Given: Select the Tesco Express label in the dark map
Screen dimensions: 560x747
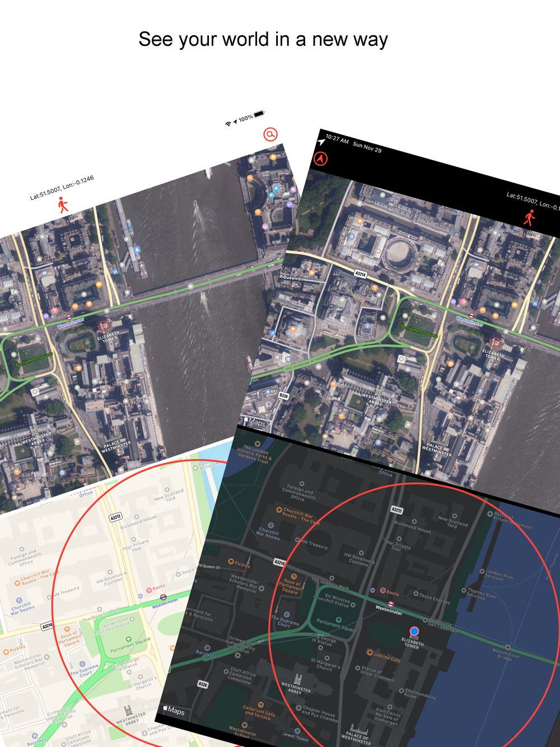Looking at the screenshot, I should pyautogui.click(x=435, y=599).
